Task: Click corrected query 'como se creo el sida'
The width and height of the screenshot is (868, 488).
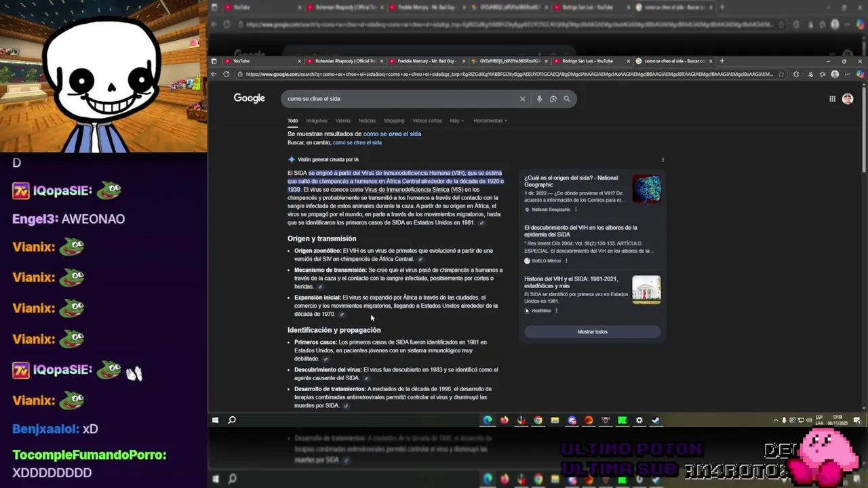Action: coord(392,134)
